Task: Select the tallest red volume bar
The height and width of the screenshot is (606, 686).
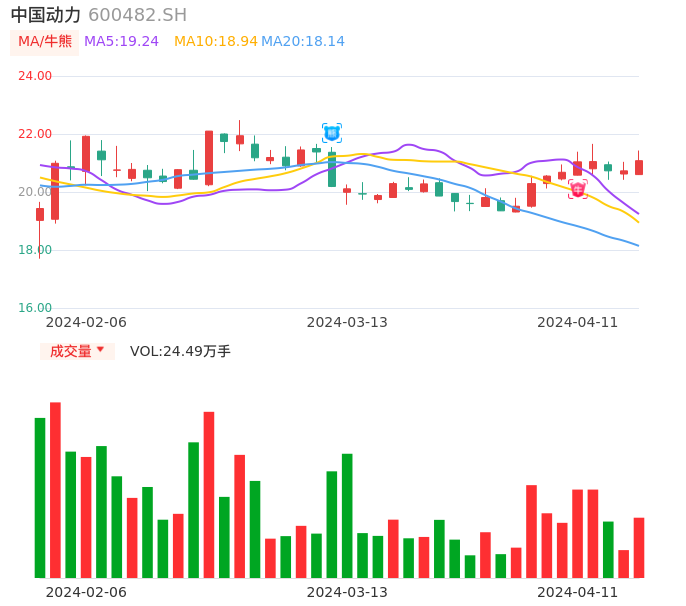Action: click(x=55, y=489)
